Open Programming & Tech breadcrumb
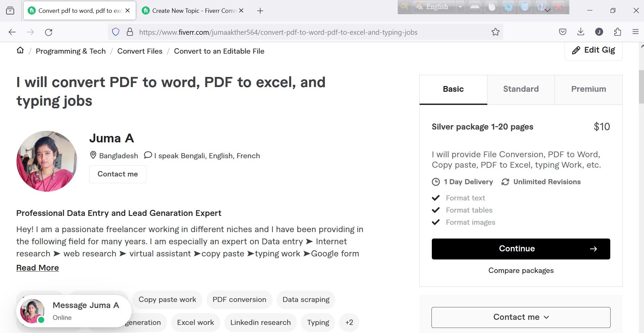644x333 pixels. (x=71, y=51)
